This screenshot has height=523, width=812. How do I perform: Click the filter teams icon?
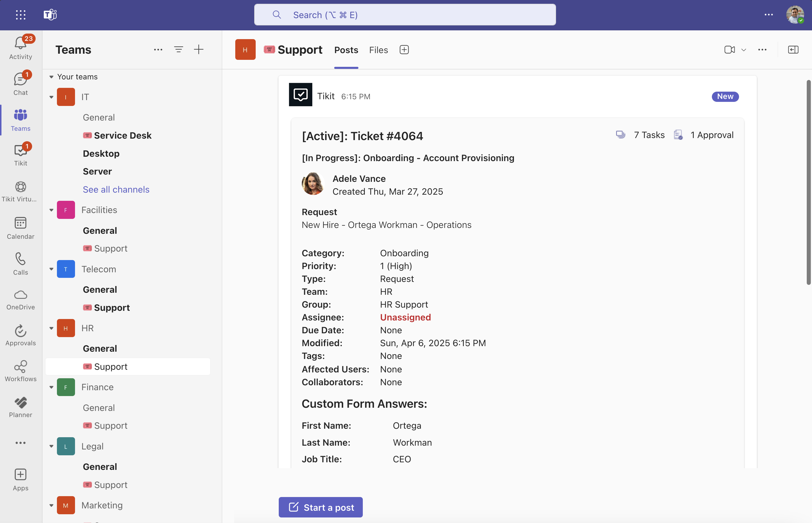pyautogui.click(x=179, y=50)
